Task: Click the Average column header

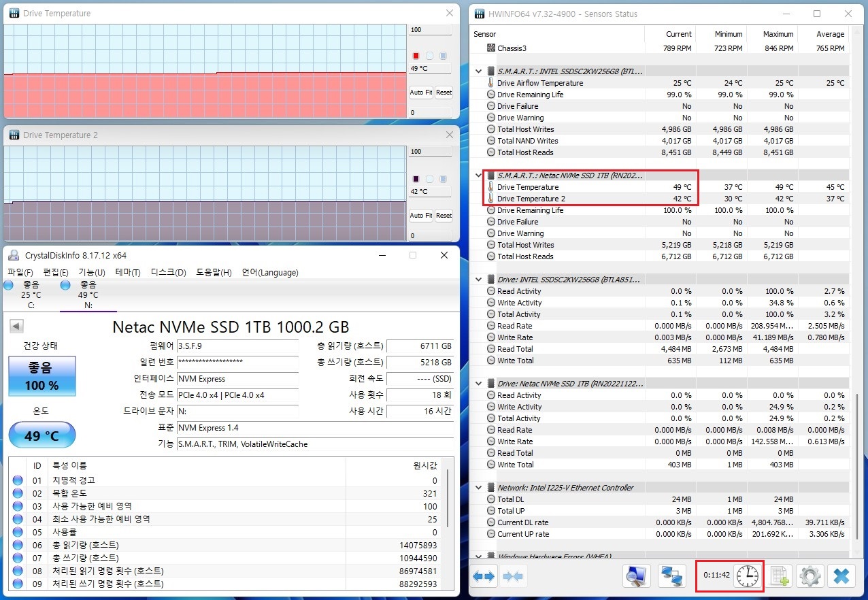Action: click(823, 34)
